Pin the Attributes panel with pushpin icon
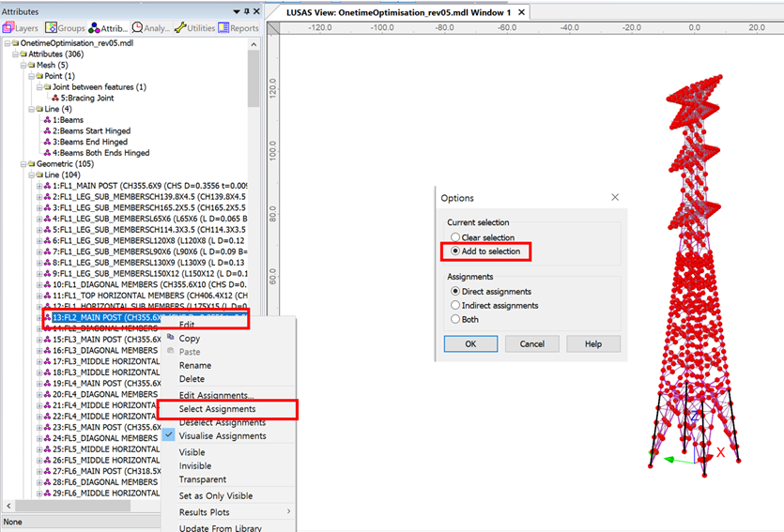 pyautogui.click(x=245, y=11)
